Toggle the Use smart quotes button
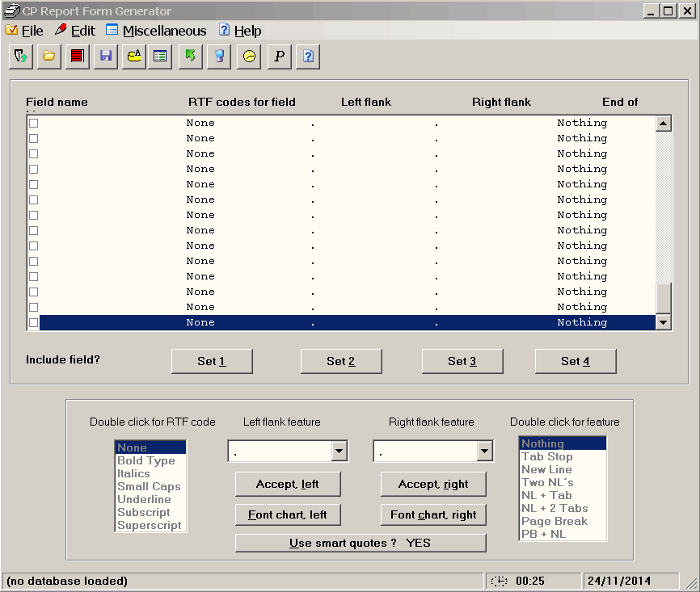The height and width of the screenshot is (592, 700). [x=361, y=543]
